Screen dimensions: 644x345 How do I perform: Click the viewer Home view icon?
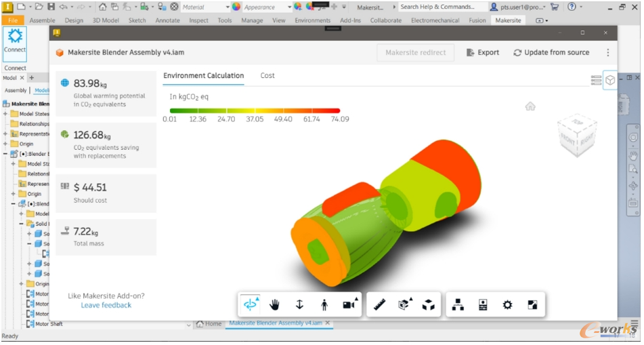[x=530, y=106]
